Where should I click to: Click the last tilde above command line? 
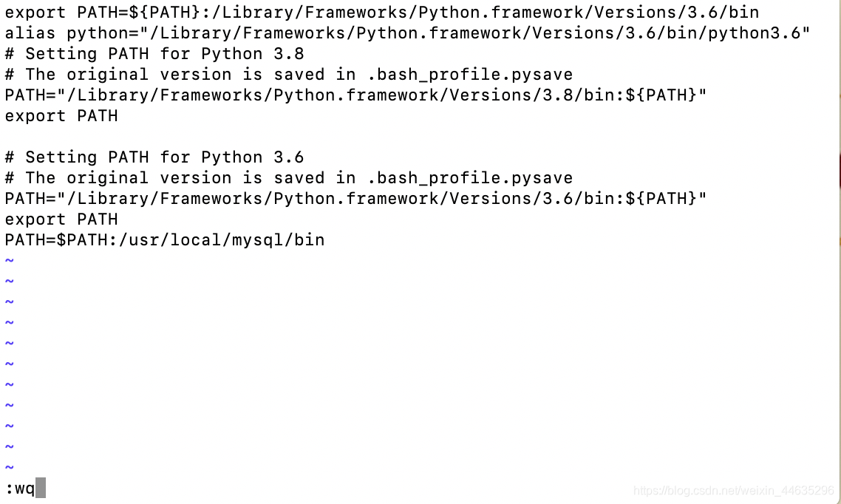(9, 468)
